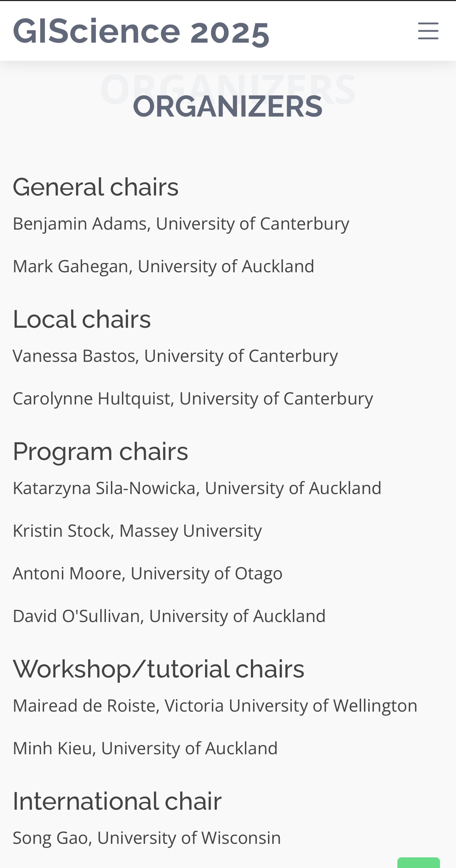Select Antoni Moore, University of Otago
Viewport: 456px width, 868px height.
click(x=148, y=573)
